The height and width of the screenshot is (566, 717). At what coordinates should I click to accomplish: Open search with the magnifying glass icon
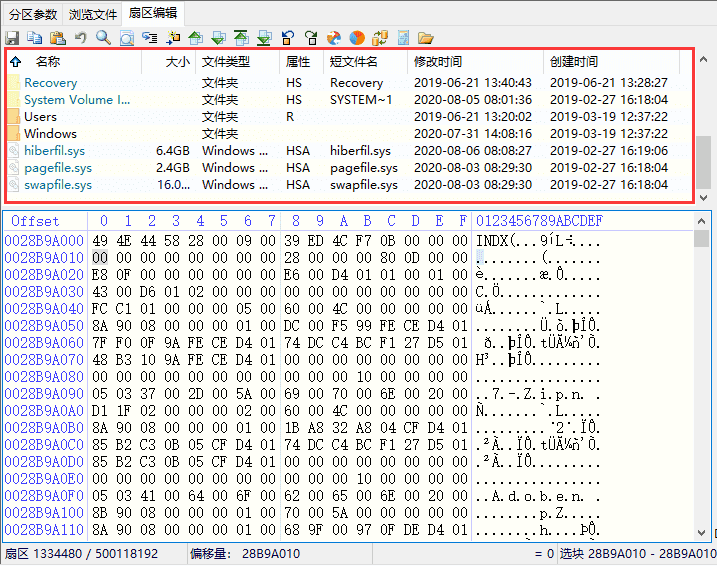[103, 38]
